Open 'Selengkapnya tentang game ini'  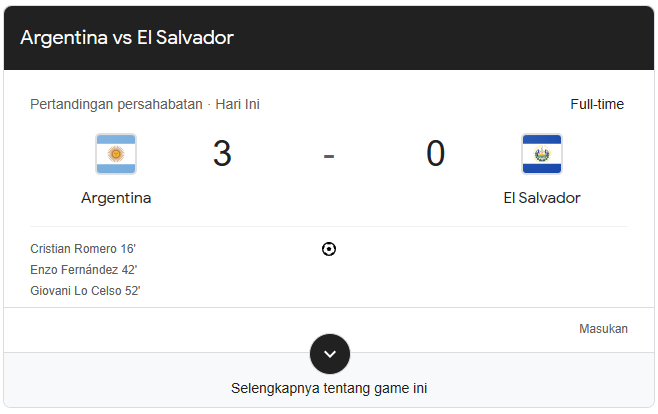[x=329, y=388]
